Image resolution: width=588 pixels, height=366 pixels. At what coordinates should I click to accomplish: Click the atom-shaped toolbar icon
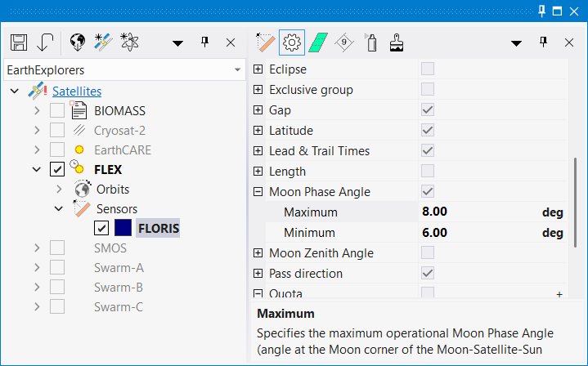tap(129, 42)
